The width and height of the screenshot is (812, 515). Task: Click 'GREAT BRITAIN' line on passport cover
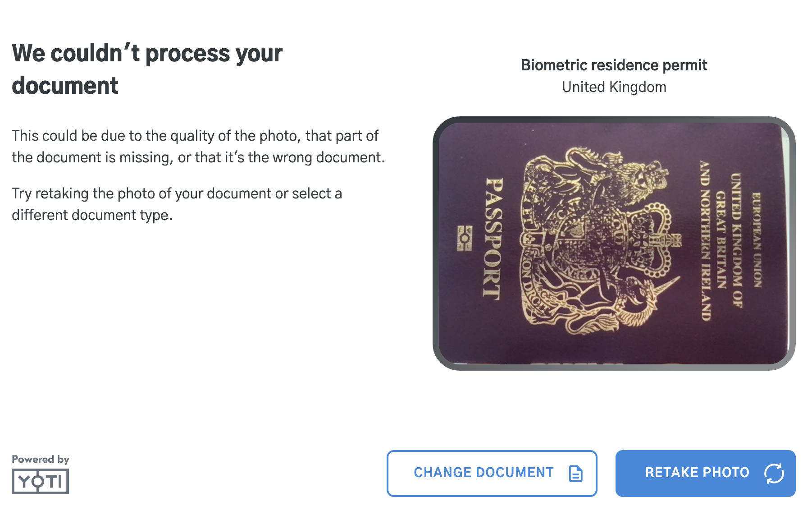tap(721, 239)
